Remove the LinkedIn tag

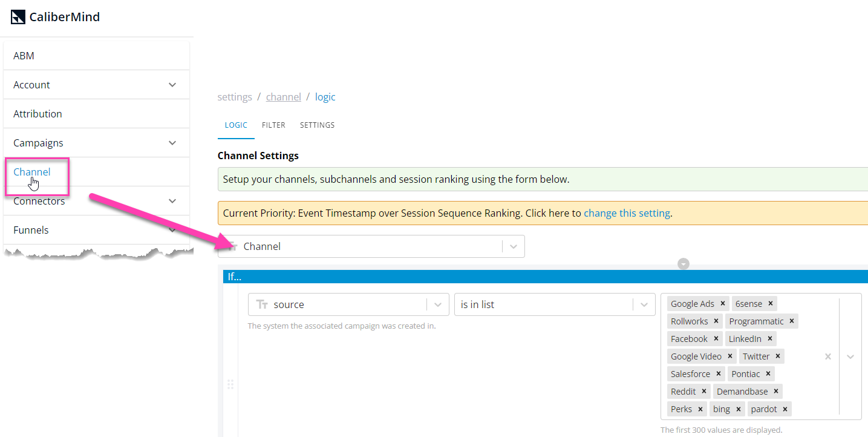click(x=770, y=339)
